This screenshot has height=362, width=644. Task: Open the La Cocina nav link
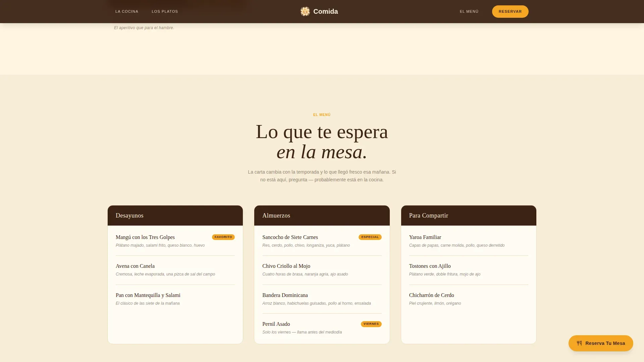[x=127, y=11]
